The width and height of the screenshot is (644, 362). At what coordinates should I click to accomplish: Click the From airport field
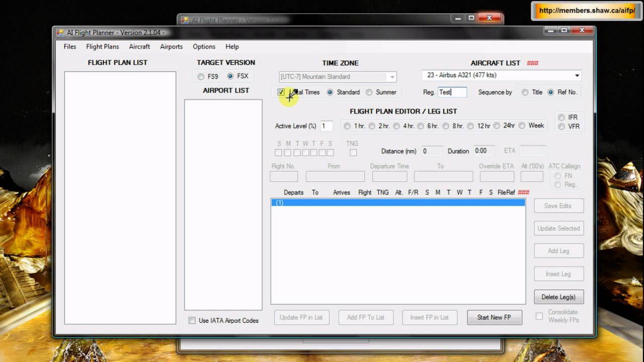(x=335, y=176)
